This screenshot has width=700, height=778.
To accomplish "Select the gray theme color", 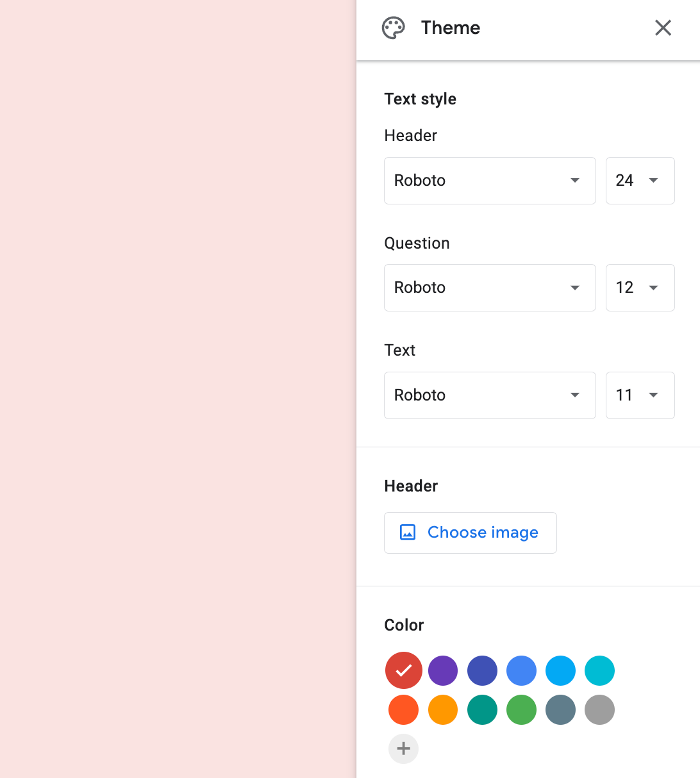I will pos(600,710).
